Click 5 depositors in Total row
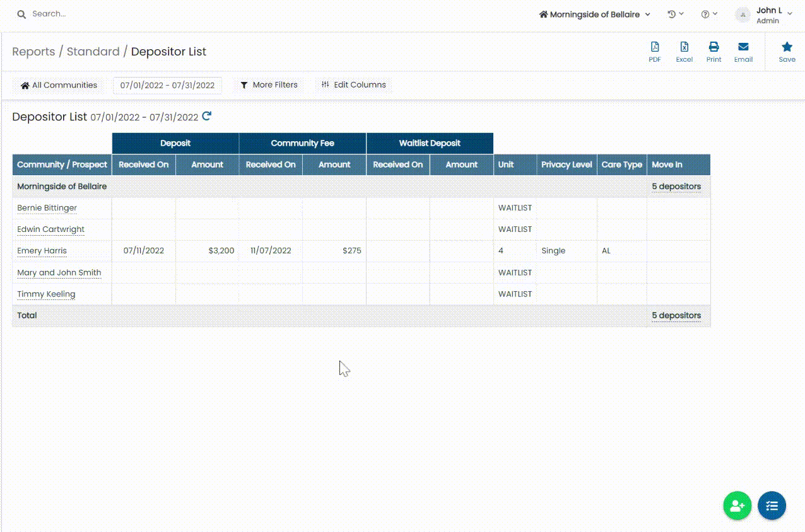805x532 pixels. [676, 315]
